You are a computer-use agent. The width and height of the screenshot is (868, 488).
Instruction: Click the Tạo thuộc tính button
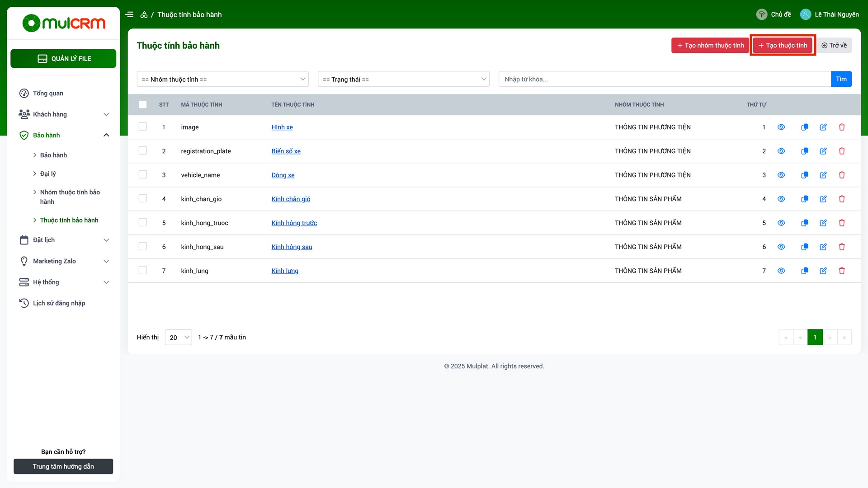(783, 45)
